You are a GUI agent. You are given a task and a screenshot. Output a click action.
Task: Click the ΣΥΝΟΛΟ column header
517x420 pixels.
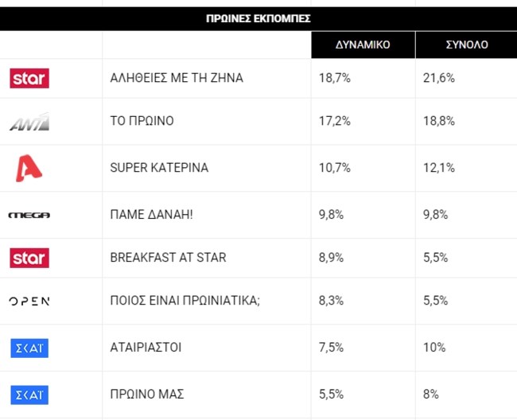pos(467,45)
